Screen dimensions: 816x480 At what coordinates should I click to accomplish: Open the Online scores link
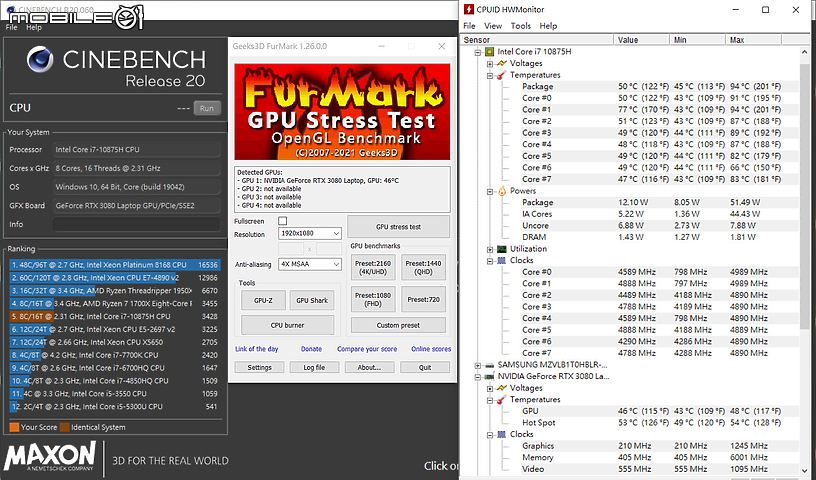431,349
